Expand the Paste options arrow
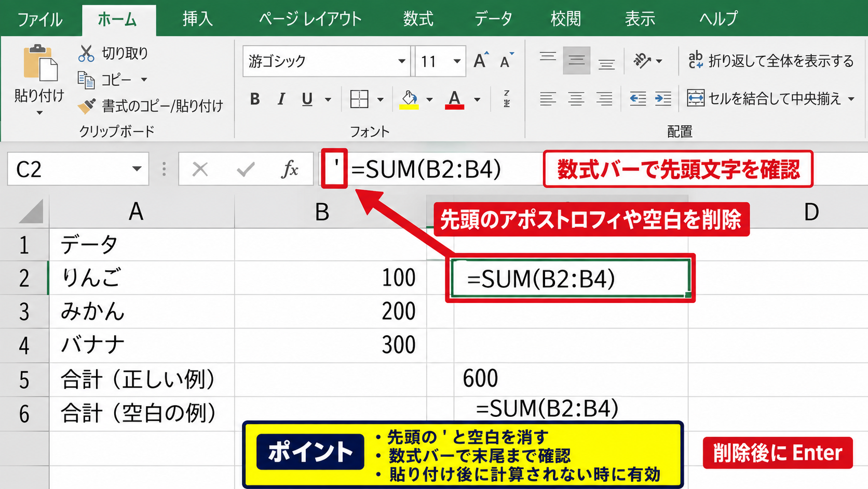This screenshot has width=868, height=489. (x=39, y=113)
